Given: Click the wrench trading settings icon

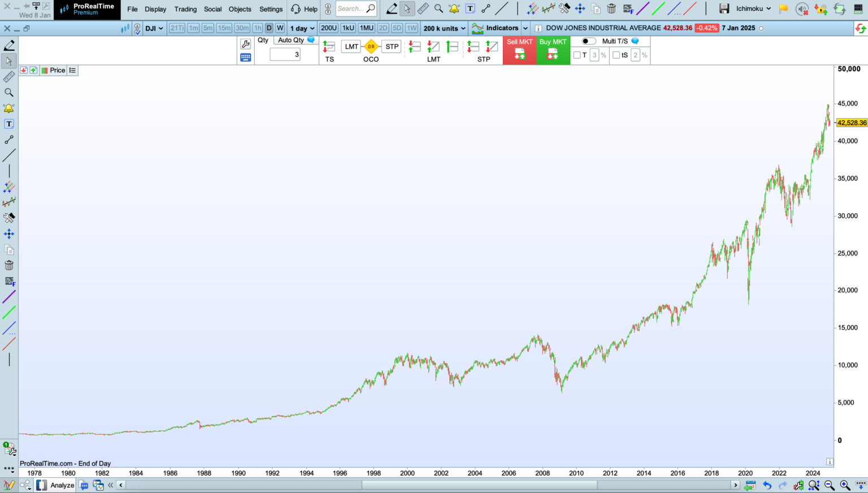Looking at the screenshot, I should [x=245, y=44].
